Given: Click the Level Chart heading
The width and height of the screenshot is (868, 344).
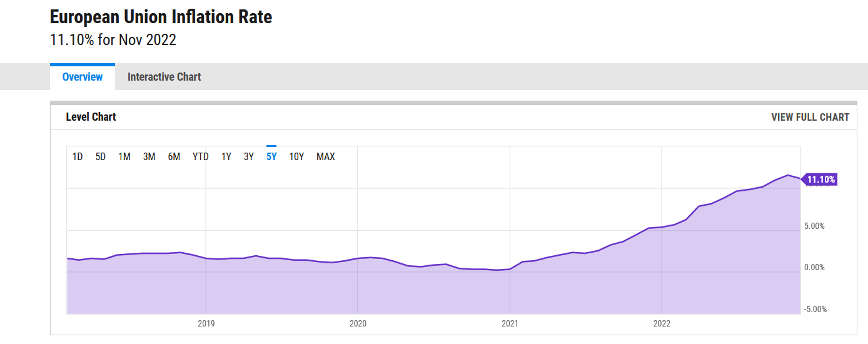Looking at the screenshot, I should [x=91, y=117].
